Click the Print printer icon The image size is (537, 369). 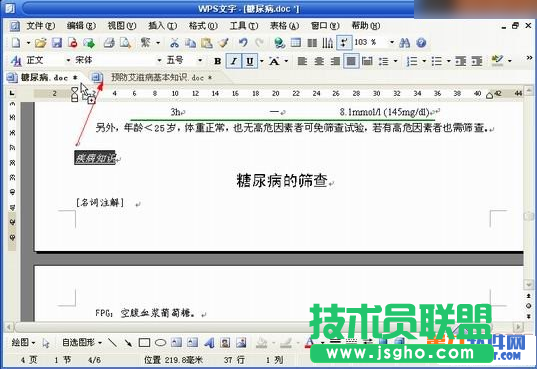click(109, 43)
